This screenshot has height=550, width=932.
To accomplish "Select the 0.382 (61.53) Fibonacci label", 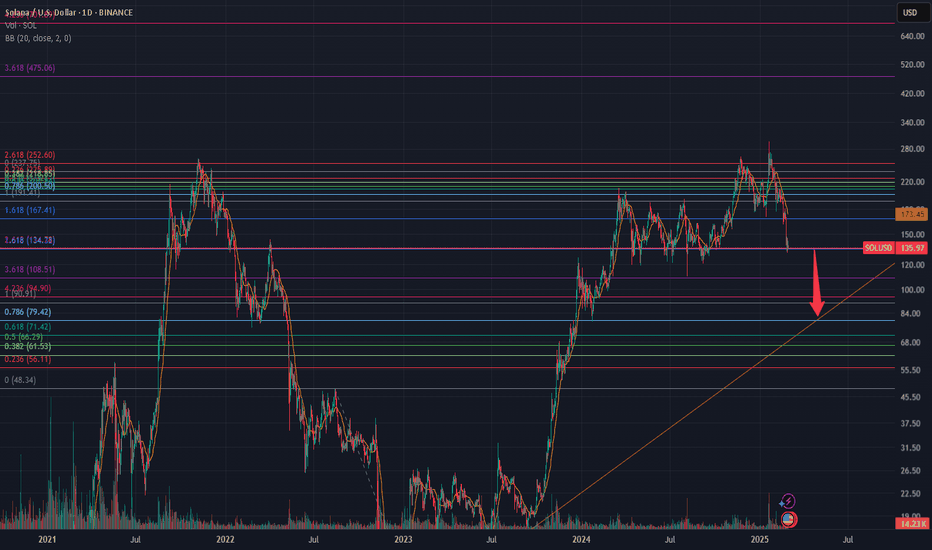I will [28, 346].
